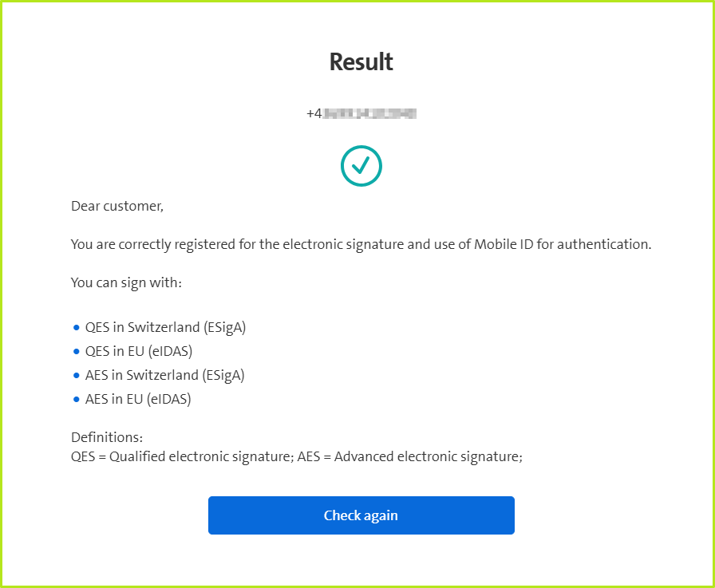Click the Definitions: label

(107, 438)
